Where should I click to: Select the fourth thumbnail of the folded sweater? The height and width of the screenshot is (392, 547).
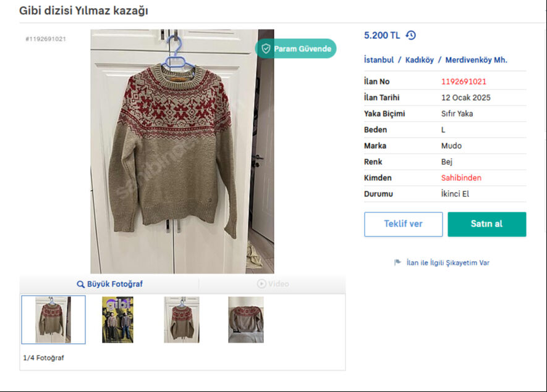tap(246, 319)
